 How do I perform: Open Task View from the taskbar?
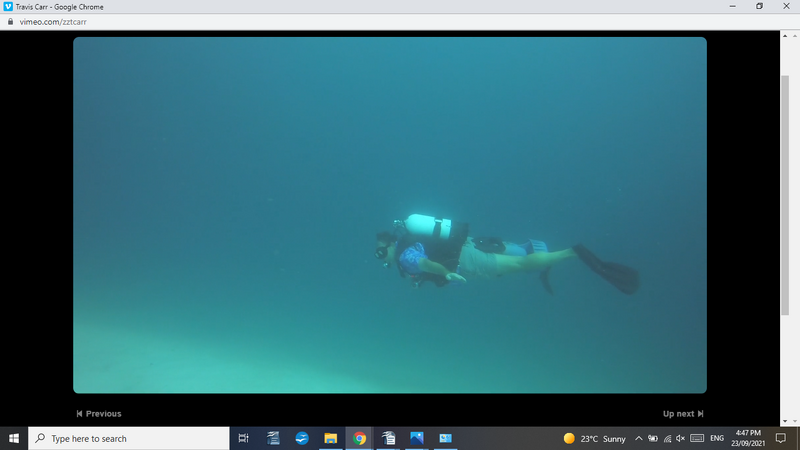tap(244, 438)
